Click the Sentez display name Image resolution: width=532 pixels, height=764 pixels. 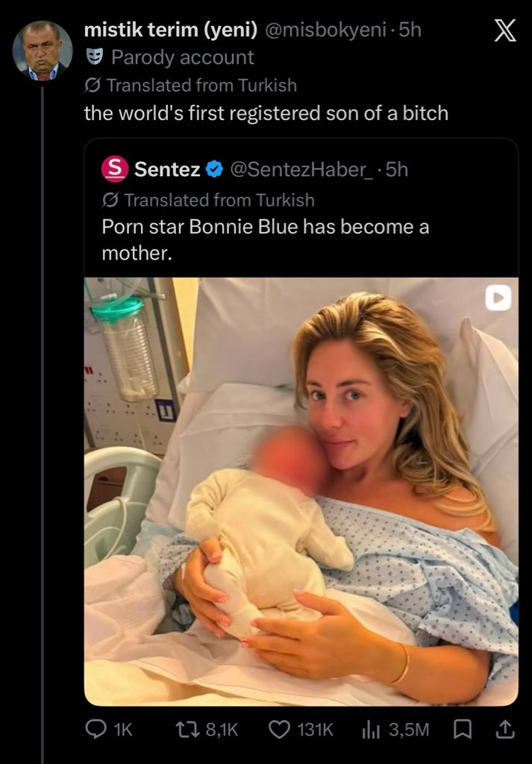(167, 170)
